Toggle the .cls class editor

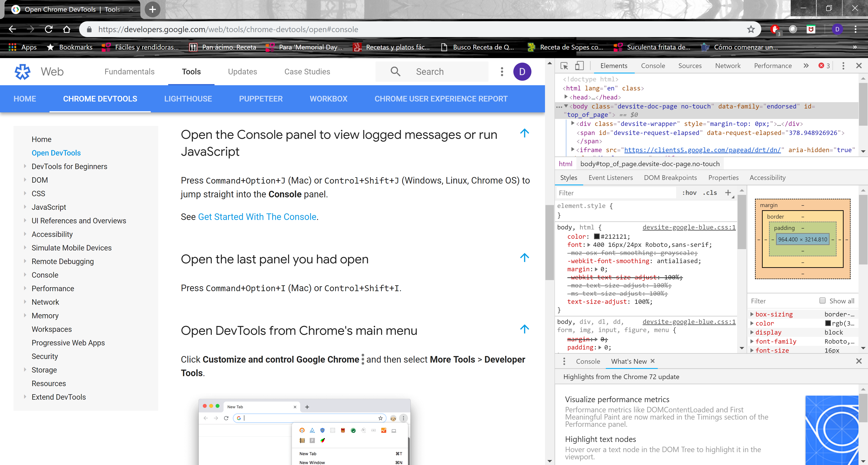coord(710,193)
